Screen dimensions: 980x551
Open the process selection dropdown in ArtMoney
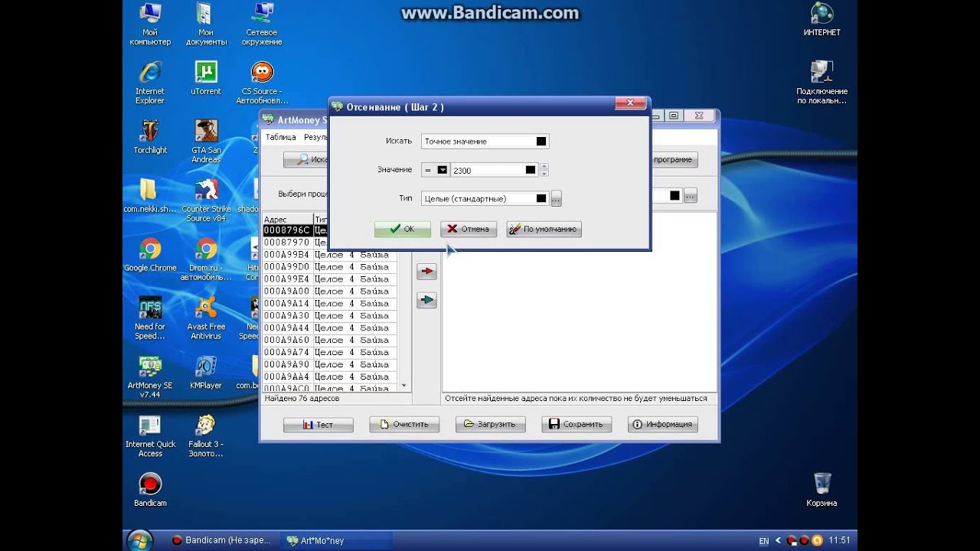point(675,195)
